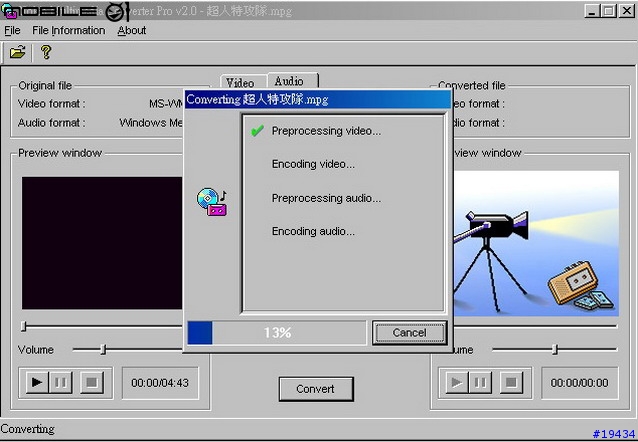Stop the original file preview
The height and width of the screenshot is (442, 638).
click(x=92, y=382)
